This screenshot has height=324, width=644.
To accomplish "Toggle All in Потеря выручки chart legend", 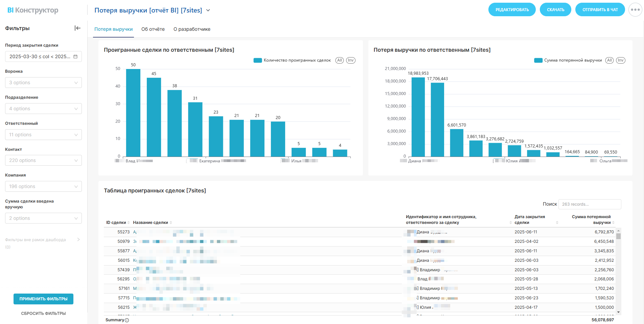I will (609, 60).
